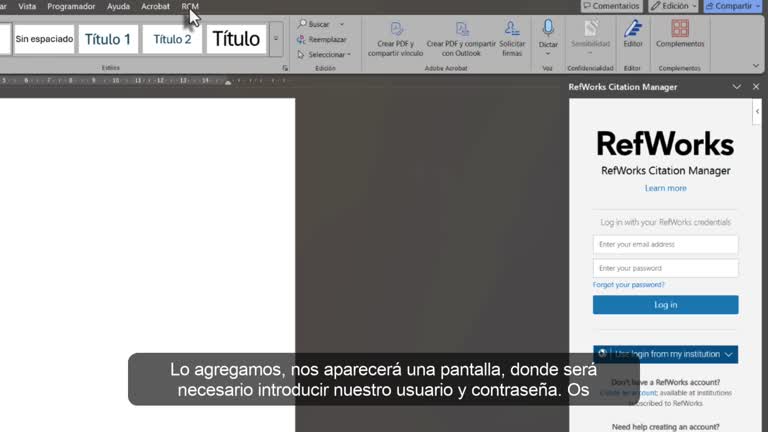Screen dimensions: 768x432
Task: Collapse the ribbon with chevron
Action: coord(756,66)
